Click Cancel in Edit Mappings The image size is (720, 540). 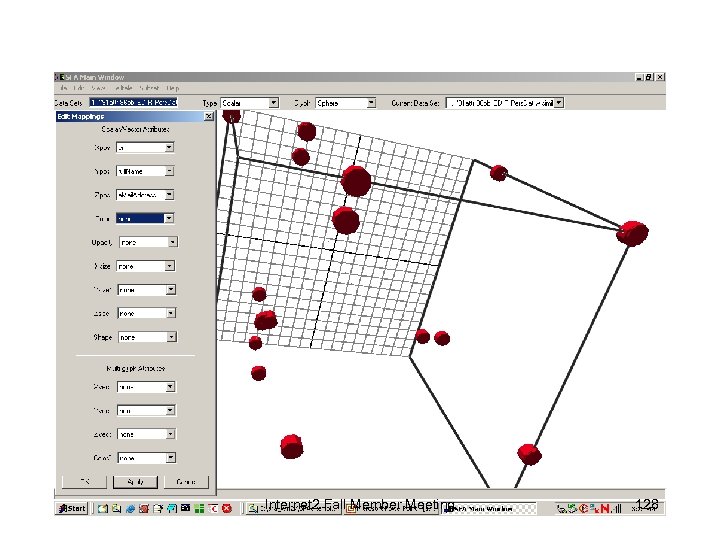pos(186,482)
